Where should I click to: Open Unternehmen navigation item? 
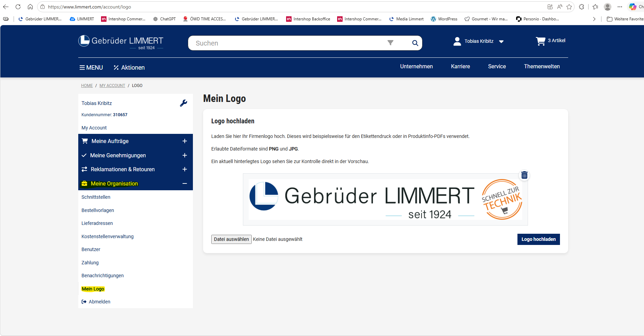[x=416, y=67]
